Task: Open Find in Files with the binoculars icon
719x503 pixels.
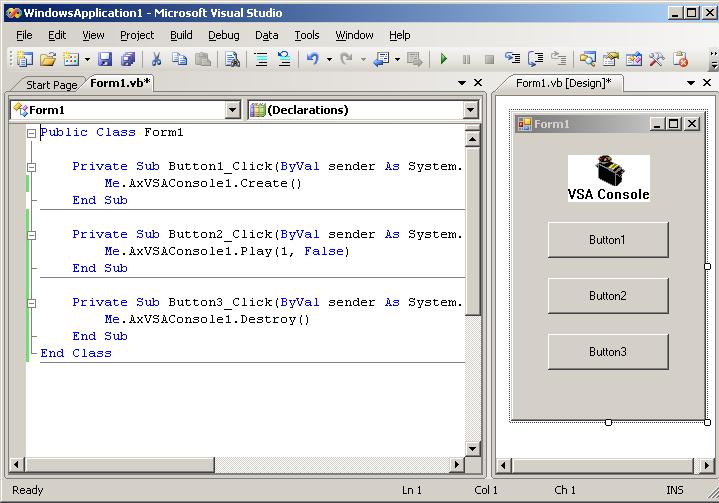Action: coord(232,59)
